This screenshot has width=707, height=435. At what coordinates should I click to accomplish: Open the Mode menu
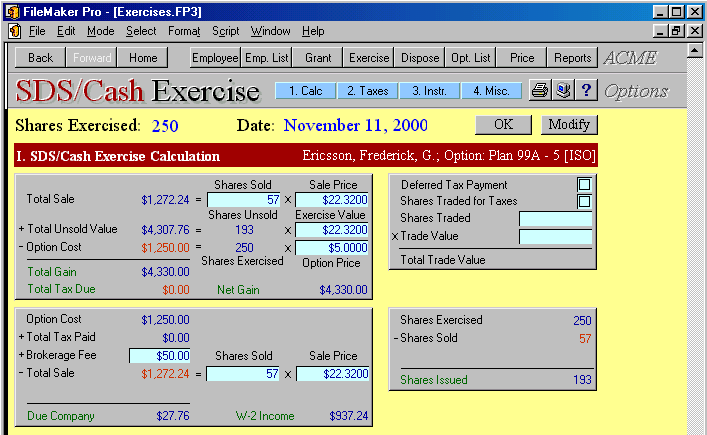click(x=100, y=31)
